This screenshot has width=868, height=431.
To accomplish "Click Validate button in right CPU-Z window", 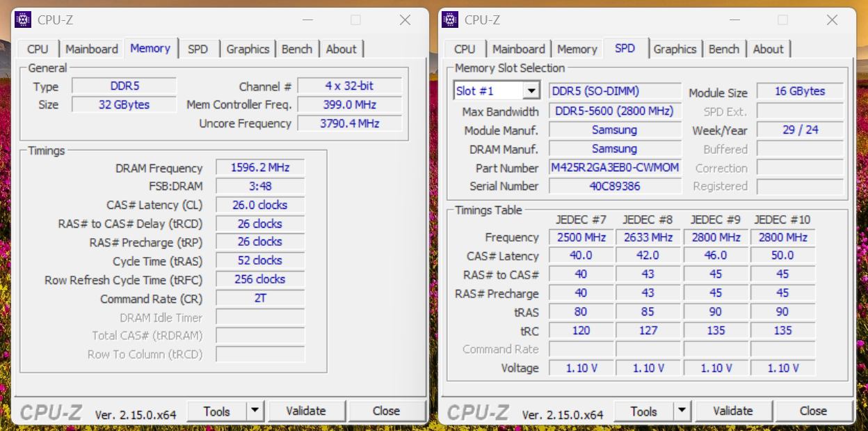I will coord(733,411).
